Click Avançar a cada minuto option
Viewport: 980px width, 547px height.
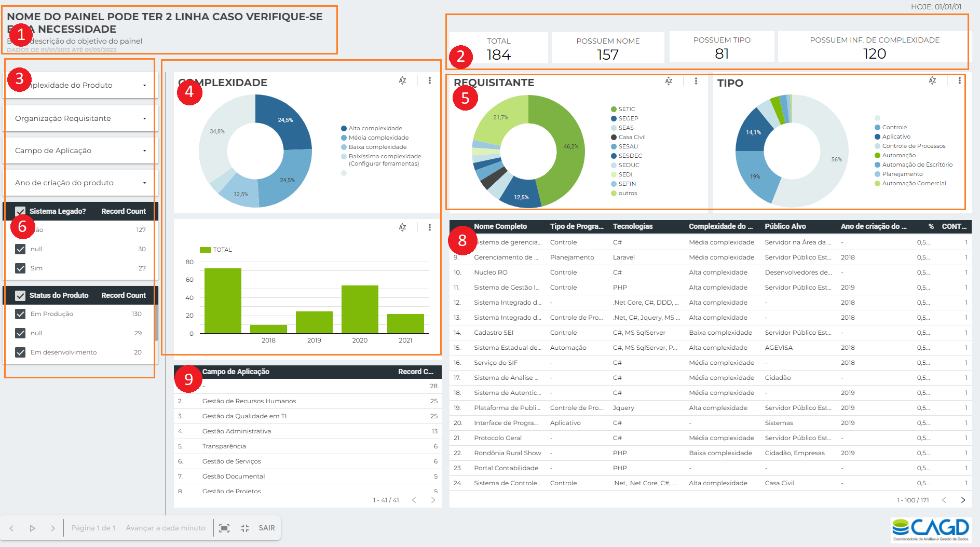pos(166,528)
